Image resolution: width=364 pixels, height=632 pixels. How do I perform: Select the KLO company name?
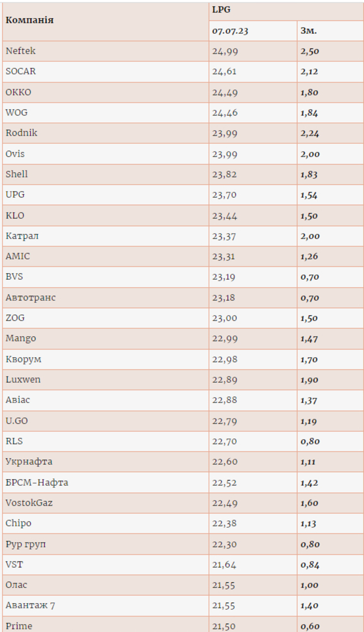[x=15, y=215]
